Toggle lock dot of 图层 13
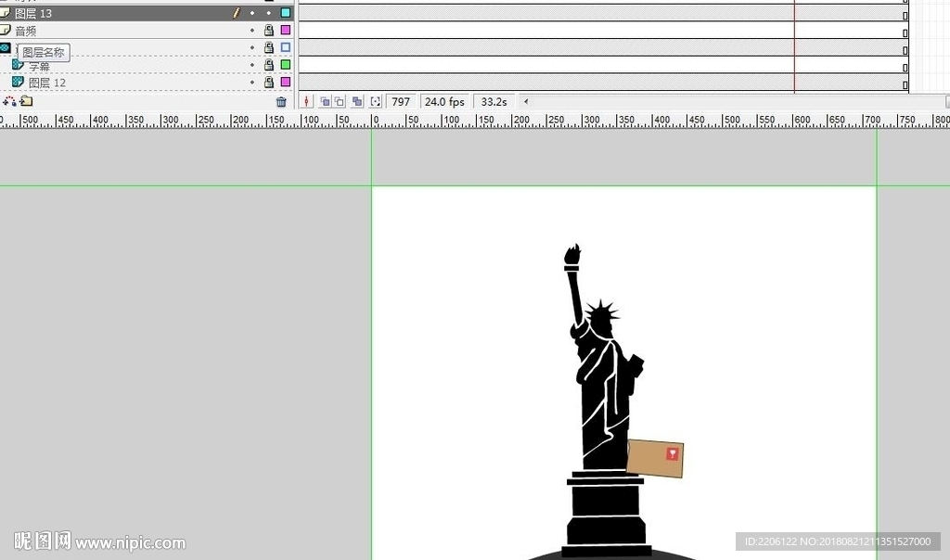Image resolution: width=950 pixels, height=560 pixels. tap(269, 13)
